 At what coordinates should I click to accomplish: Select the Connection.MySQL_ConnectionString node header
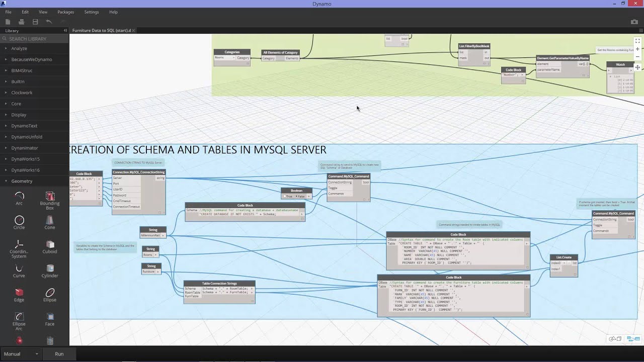pyautogui.click(x=139, y=172)
